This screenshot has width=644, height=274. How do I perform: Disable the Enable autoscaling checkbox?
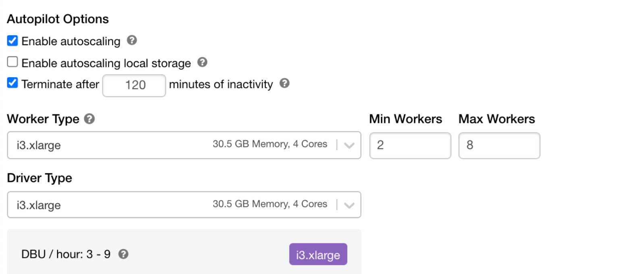point(12,41)
